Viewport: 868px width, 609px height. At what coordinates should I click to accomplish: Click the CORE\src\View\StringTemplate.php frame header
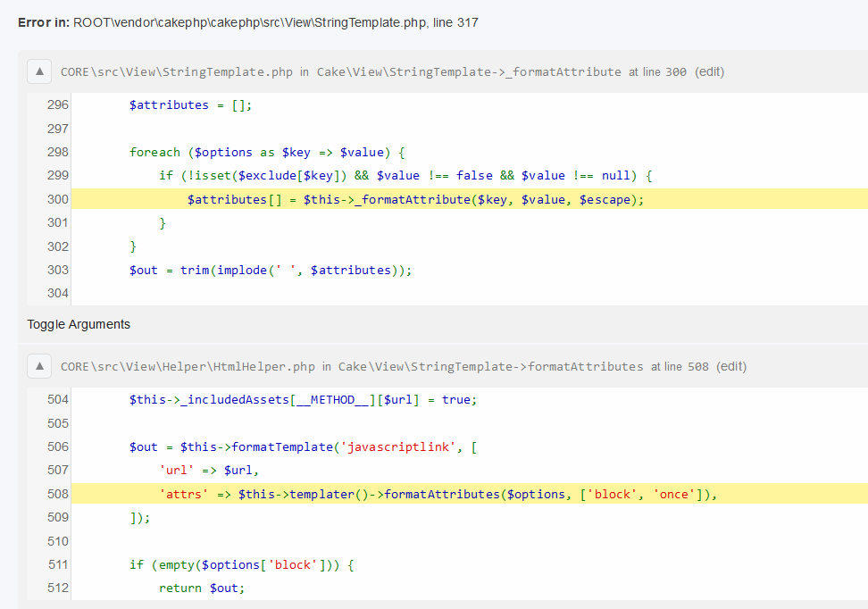tap(177, 72)
